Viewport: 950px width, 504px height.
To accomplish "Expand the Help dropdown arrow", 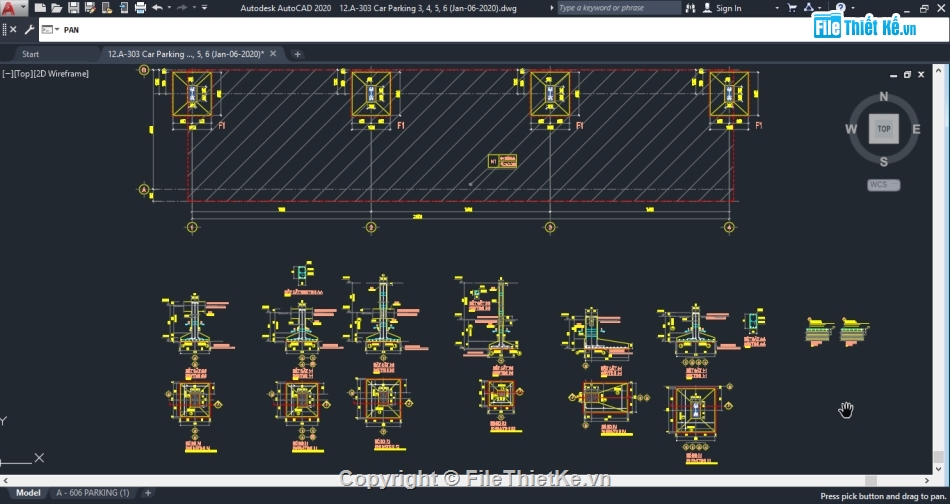I will click(x=852, y=8).
